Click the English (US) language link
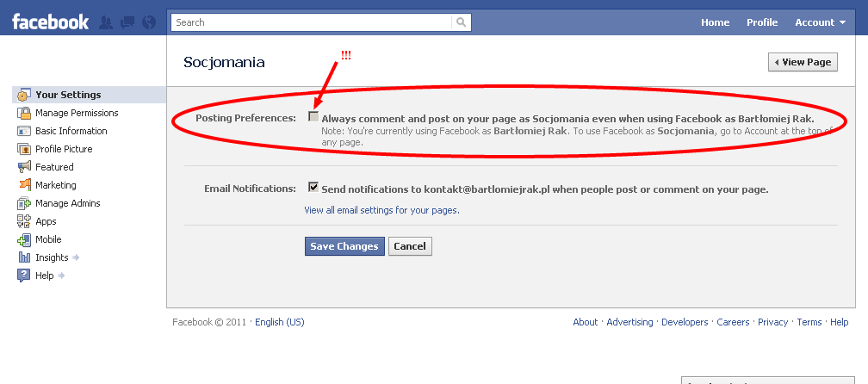 (280, 322)
